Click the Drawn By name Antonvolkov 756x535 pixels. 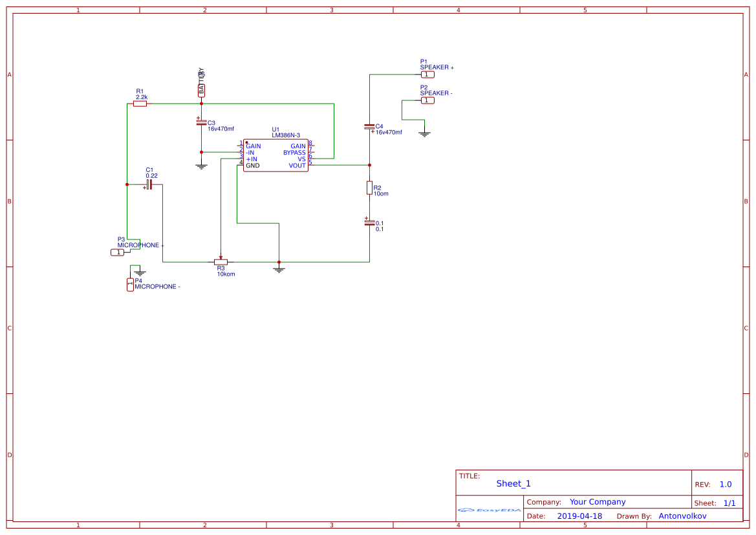[682, 516]
